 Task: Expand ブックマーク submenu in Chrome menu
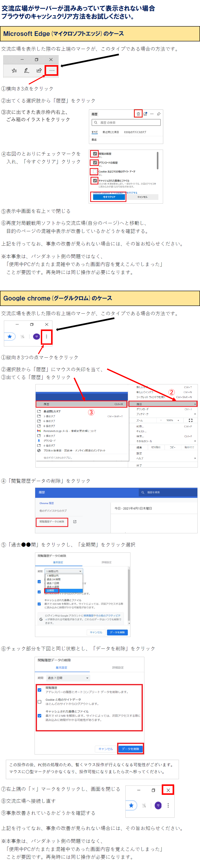163,414
